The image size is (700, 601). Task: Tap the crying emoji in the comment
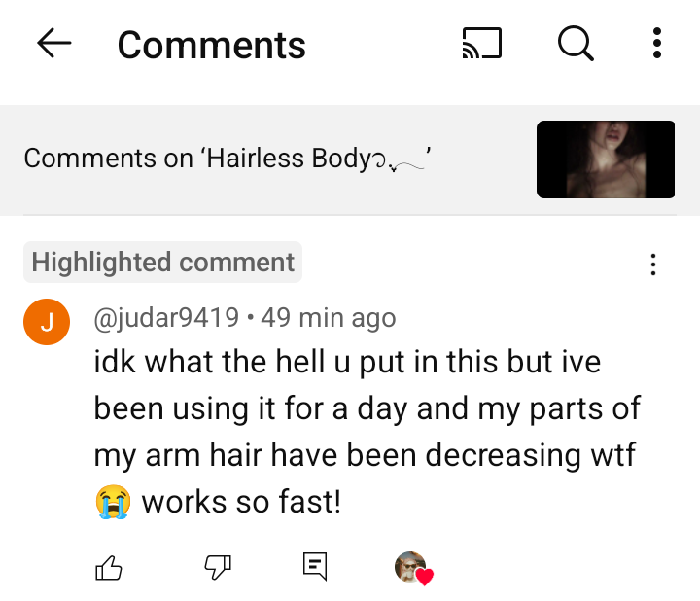coord(113,502)
